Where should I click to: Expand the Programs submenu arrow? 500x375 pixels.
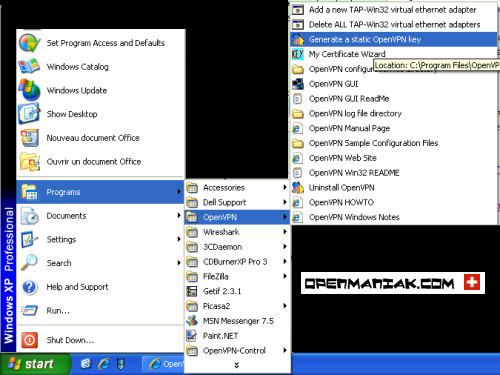click(x=179, y=192)
